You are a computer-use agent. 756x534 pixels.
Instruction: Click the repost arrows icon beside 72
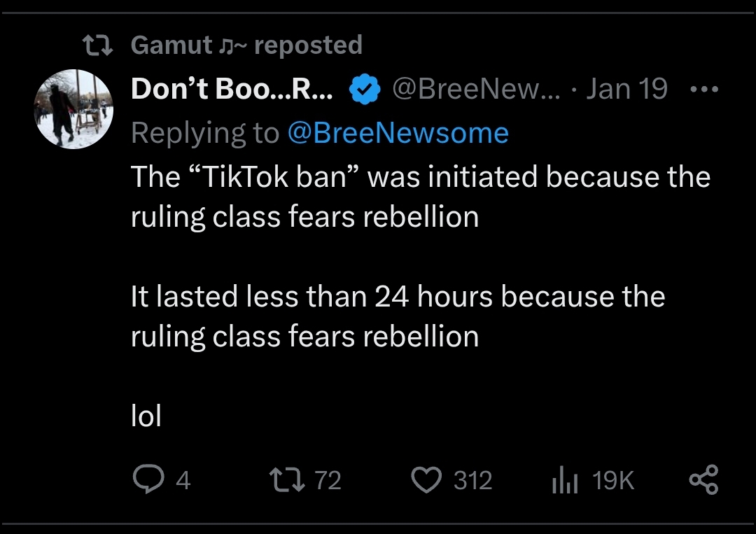coord(287,479)
